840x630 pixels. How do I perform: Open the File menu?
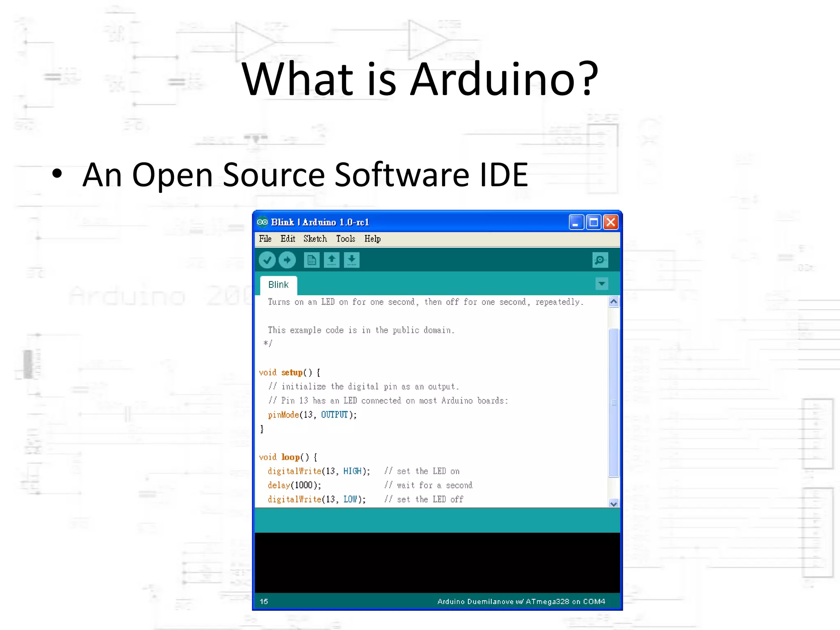click(x=265, y=239)
